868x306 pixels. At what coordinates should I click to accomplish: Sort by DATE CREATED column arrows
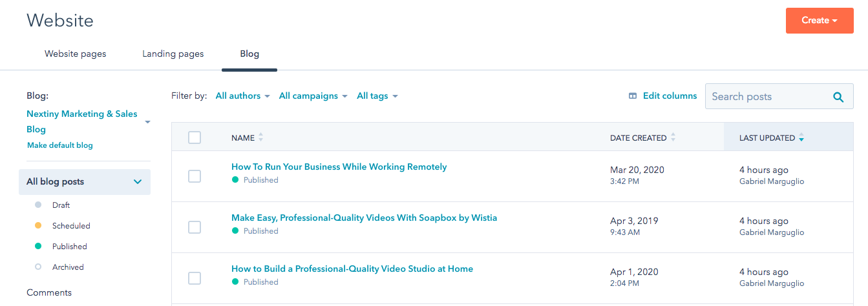pos(673,138)
